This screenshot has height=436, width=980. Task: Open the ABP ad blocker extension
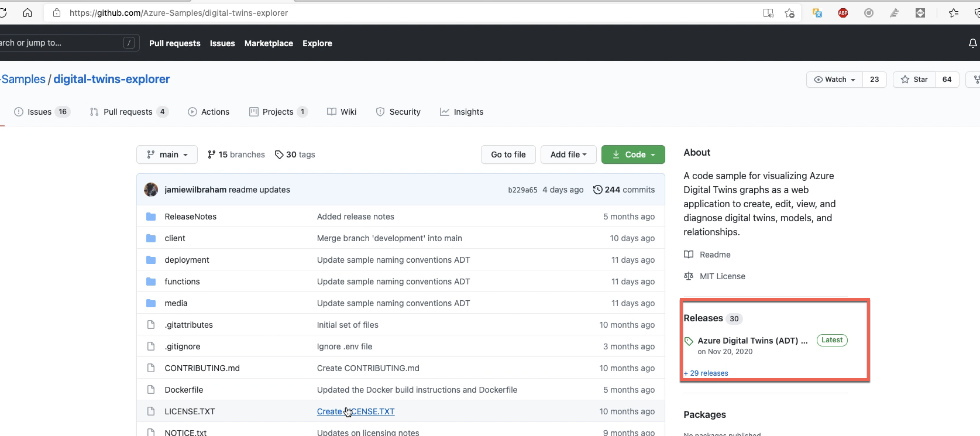click(x=843, y=13)
